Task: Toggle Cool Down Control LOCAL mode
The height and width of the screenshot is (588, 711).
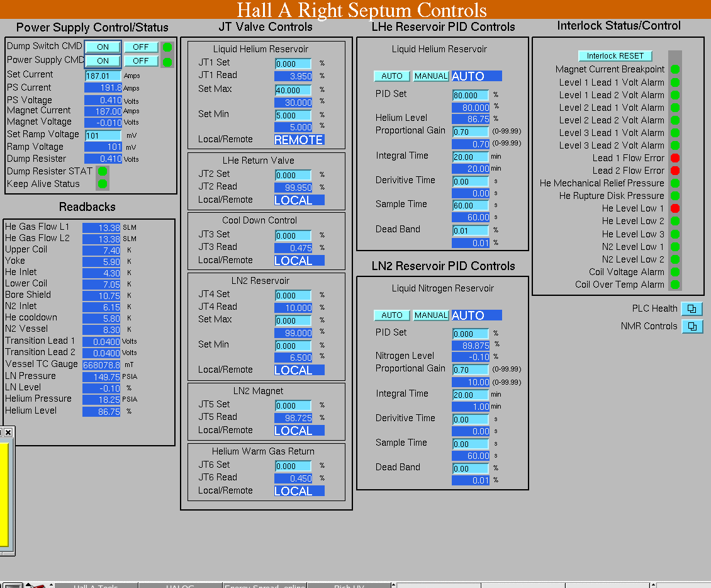Action: coord(300,261)
